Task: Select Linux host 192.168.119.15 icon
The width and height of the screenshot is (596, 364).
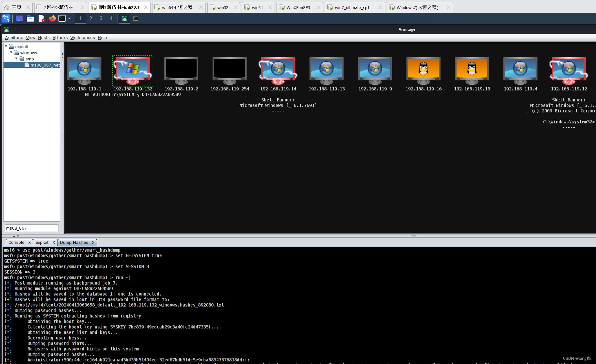Action: [472, 71]
